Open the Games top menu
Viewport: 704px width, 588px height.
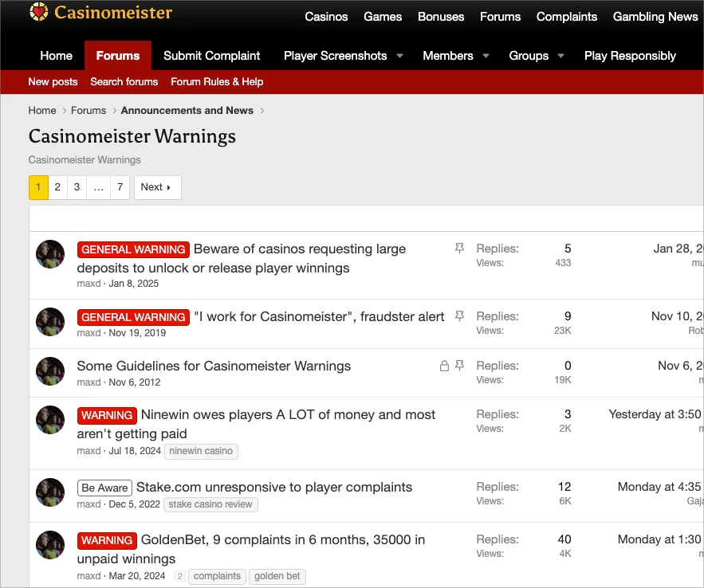click(x=383, y=17)
